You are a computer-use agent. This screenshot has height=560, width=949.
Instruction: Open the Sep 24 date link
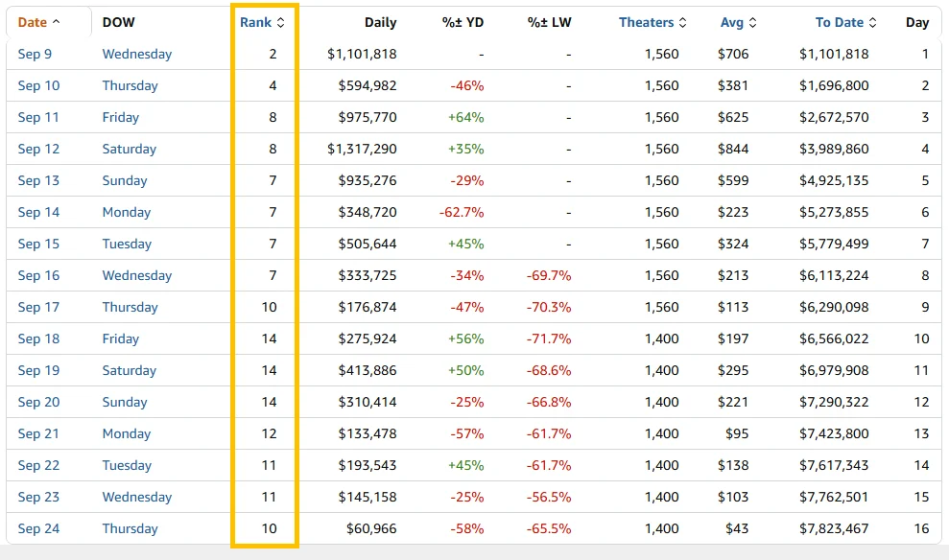38,528
